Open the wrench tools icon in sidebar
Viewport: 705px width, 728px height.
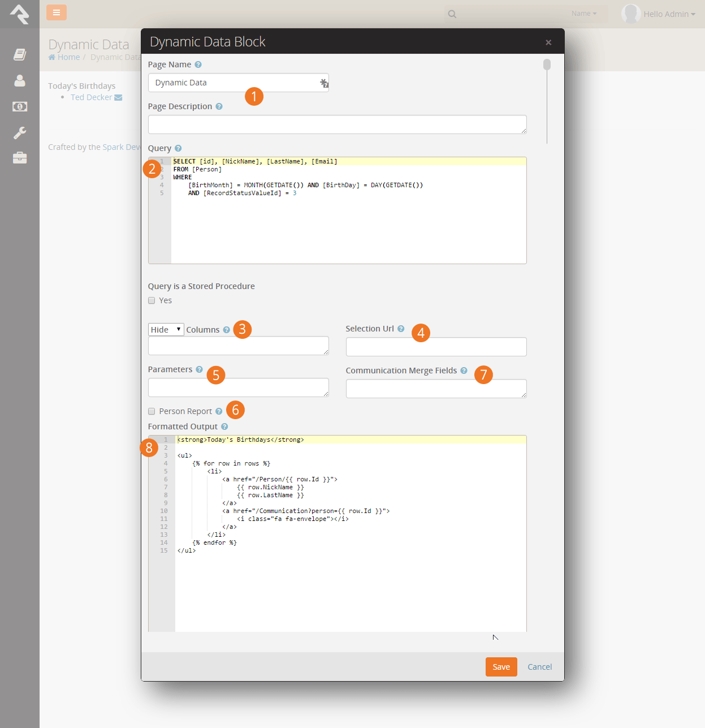[20, 132]
